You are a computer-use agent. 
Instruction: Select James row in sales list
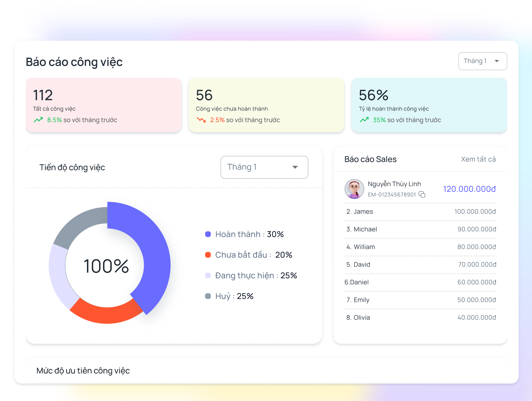pos(420,211)
